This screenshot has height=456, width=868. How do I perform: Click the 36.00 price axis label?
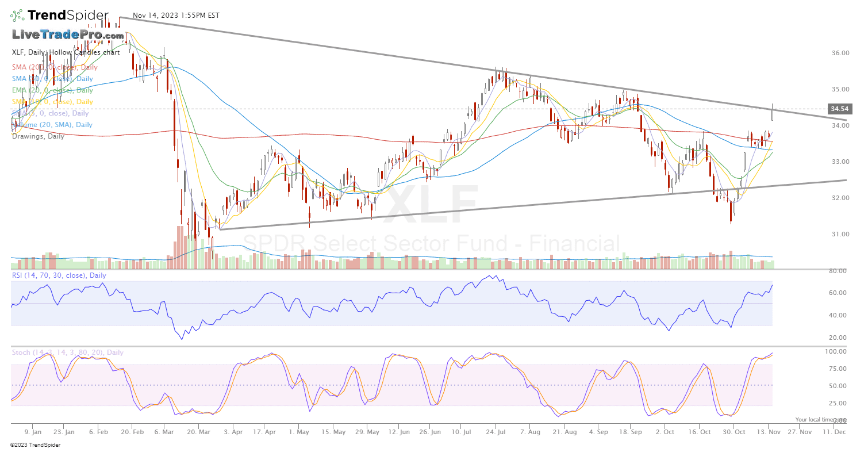pyautogui.click(x=840, y=53)
